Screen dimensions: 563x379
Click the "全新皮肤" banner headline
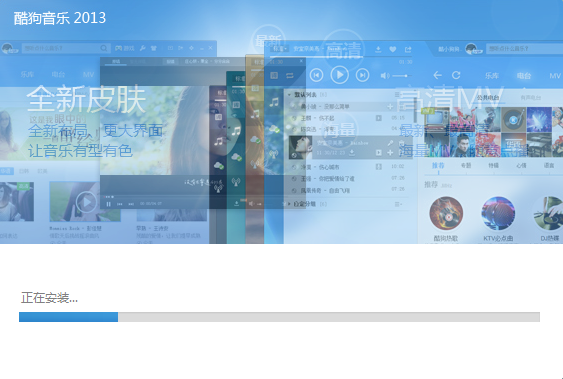click(x=86, y=99)
